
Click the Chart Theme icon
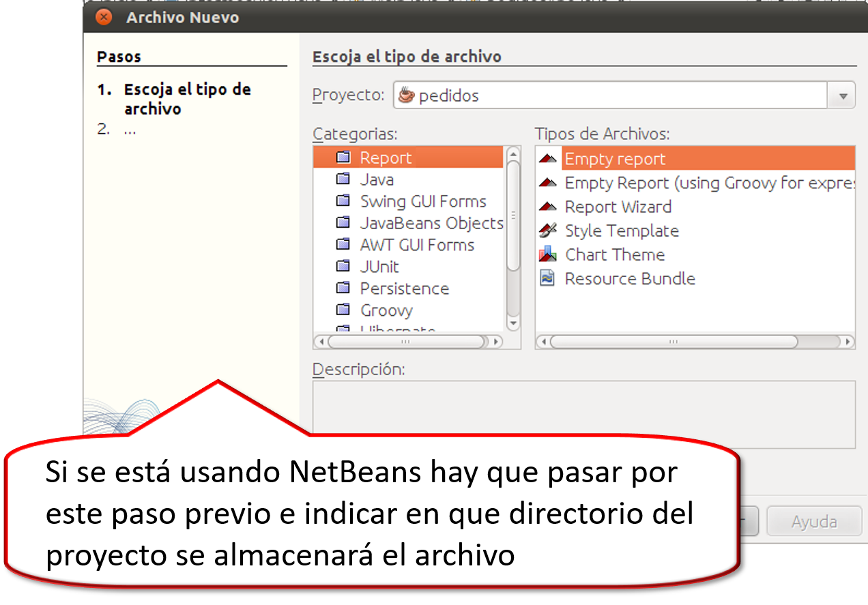(x=548, y=254)
